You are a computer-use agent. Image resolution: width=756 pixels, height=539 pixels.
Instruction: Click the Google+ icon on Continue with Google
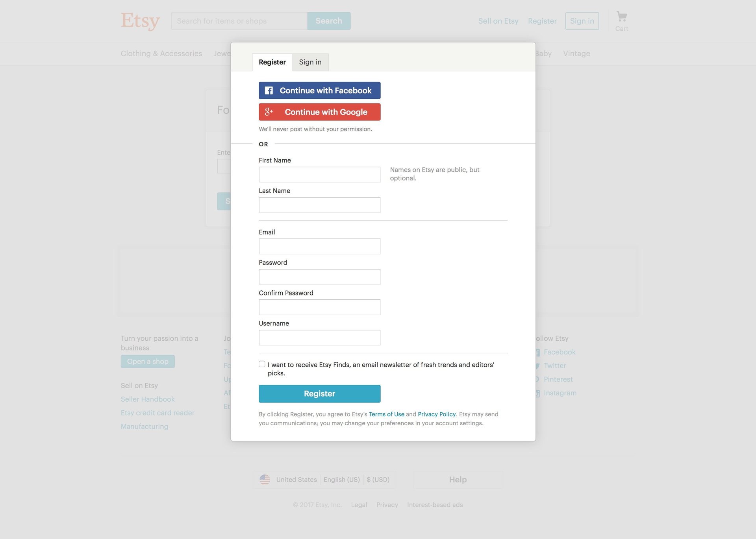(269, 112)
